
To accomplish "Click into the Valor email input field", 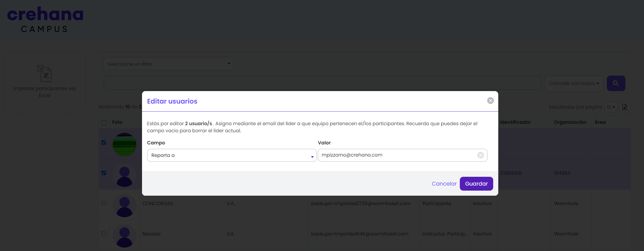I will [398, 155].
